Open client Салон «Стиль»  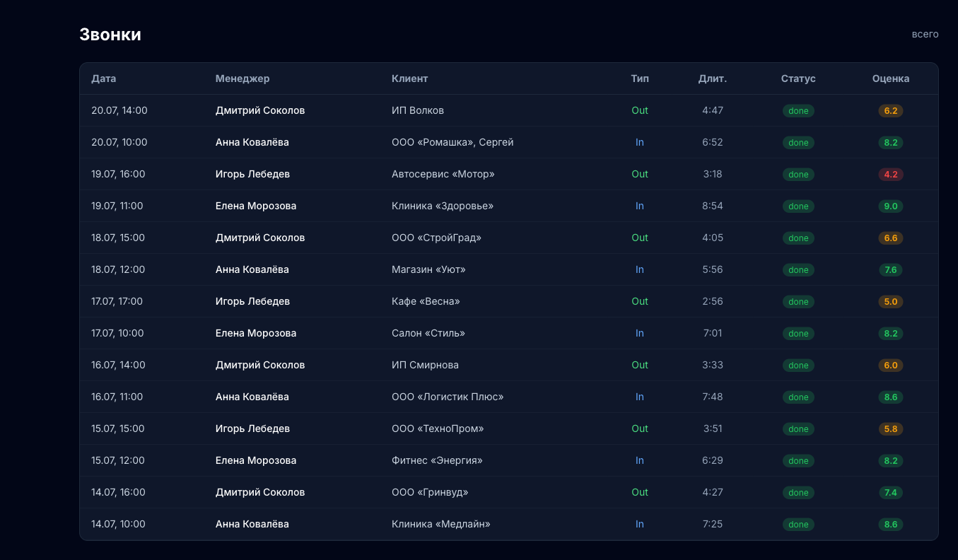[x=428, y=333]
